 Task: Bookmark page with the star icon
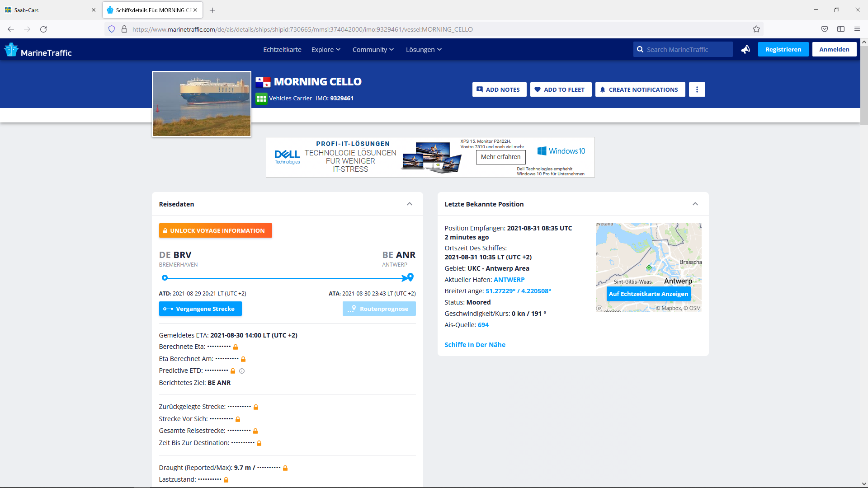pos(756,29)
